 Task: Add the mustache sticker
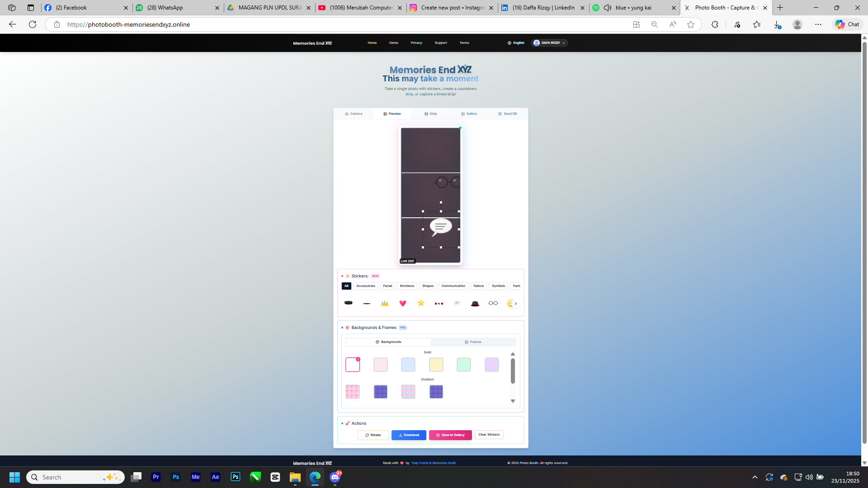pyautogui.click(x=366, y=303)
